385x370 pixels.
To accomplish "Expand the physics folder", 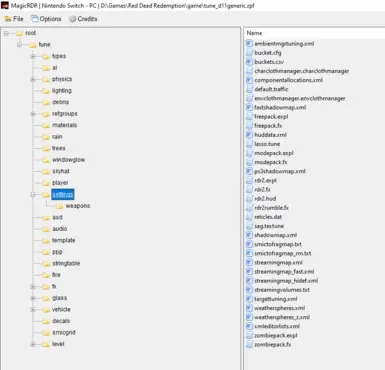I will click(33, 79).
